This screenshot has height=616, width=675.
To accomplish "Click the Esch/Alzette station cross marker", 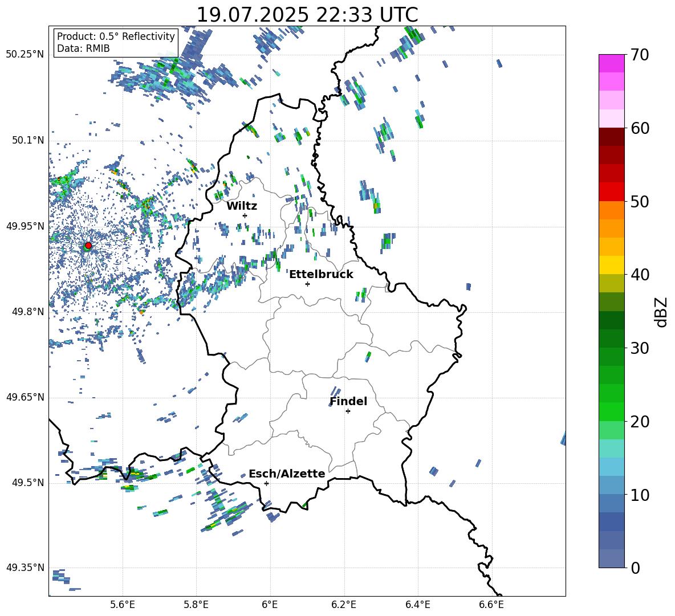I will click(x=266, y=483).
